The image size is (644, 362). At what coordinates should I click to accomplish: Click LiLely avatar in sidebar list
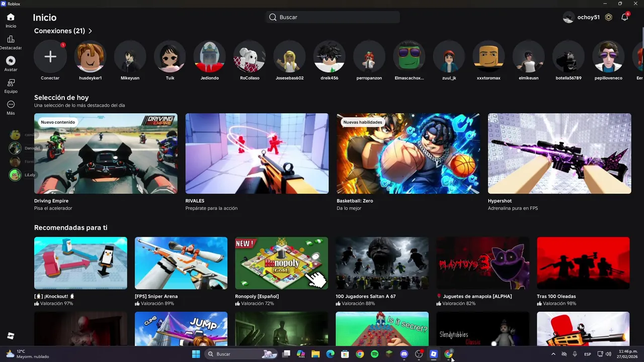[15, 175]
